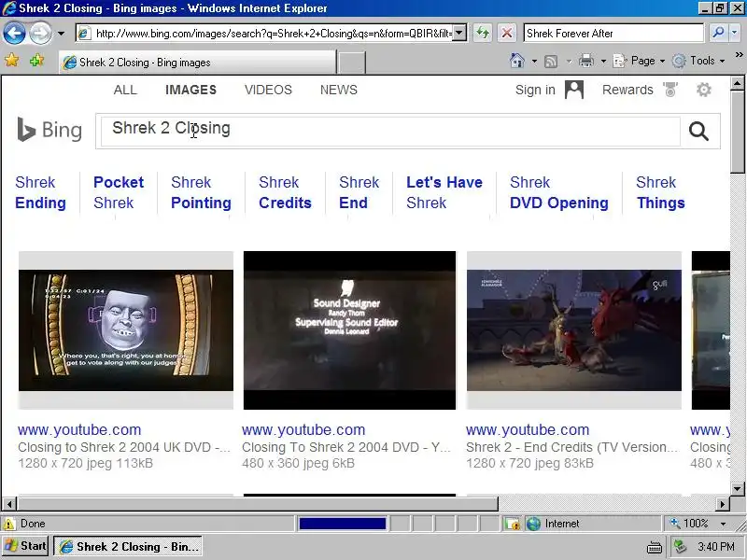This screenshot has width=747, height=560.
Task: Click the 3:40 PM system clock
Action: click(716, 546)
